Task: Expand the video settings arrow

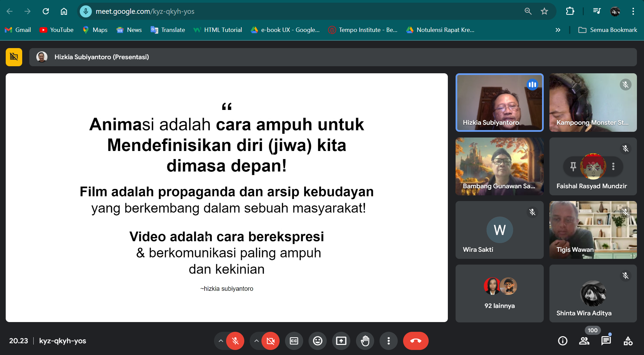Action: pyautogui.click(x=256, y=341)
